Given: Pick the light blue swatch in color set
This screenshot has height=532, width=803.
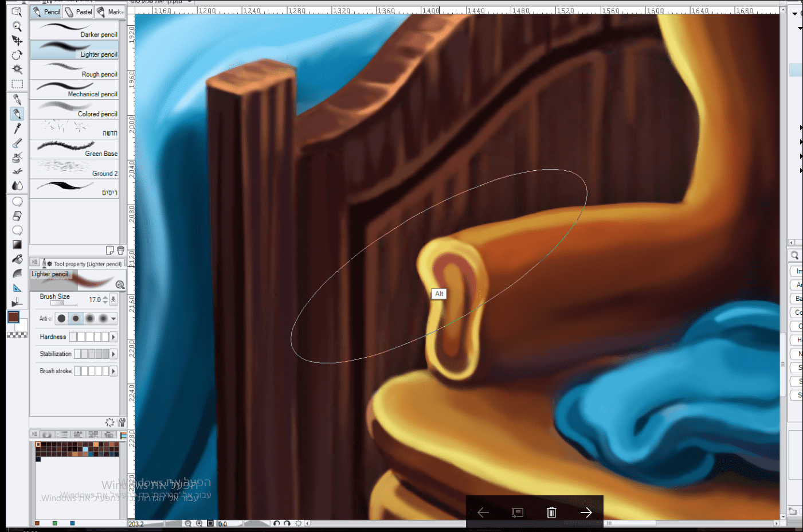Looking at the screenshot, I should tap(85, 449).
